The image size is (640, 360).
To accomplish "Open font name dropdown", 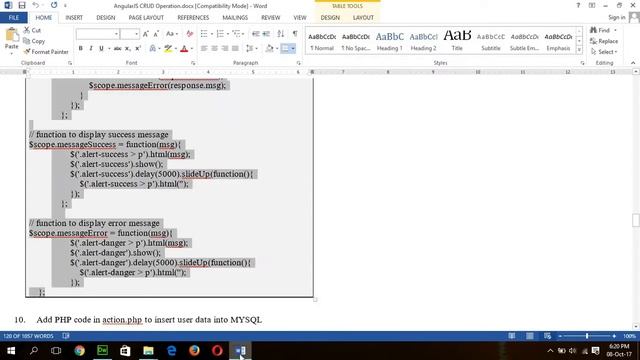I will coord(116,34).
